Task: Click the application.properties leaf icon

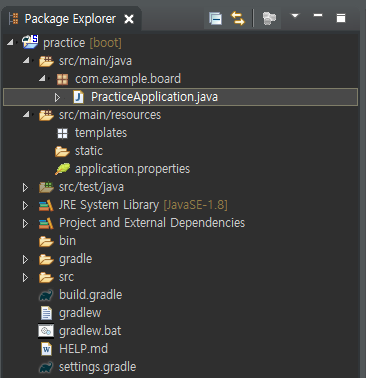Action: (63, 169)
